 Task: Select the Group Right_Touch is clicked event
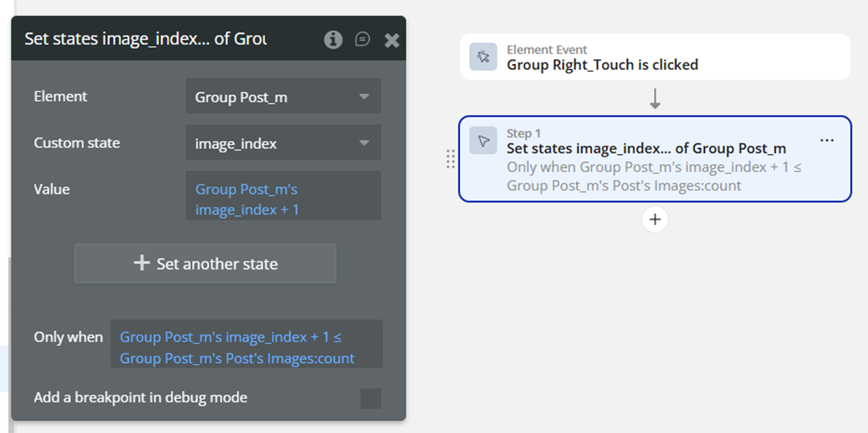602,65
